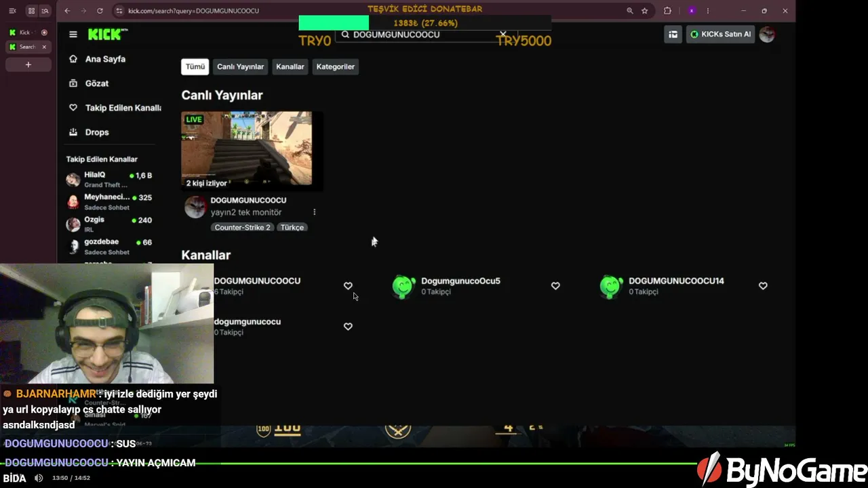The height and width of the screenshot is (488, 868).
Task: Open the tab groups grid icon
Action: click(31, 11)
